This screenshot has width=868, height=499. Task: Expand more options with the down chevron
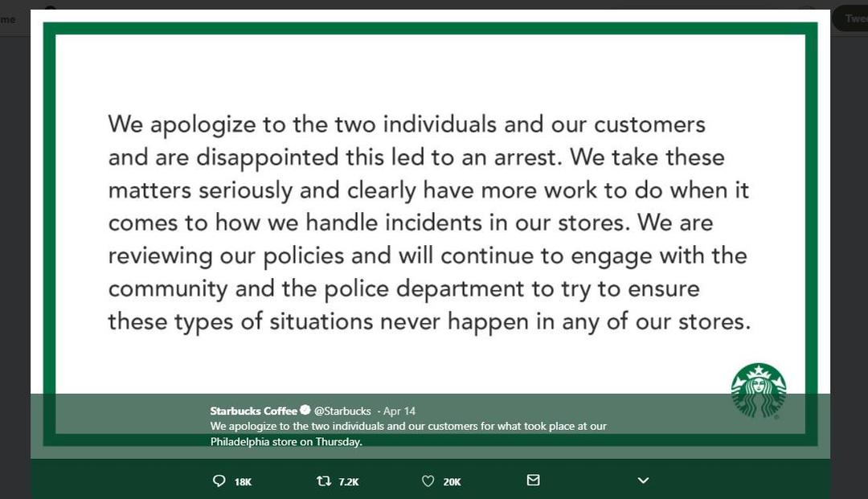click(x=643, y=481)
